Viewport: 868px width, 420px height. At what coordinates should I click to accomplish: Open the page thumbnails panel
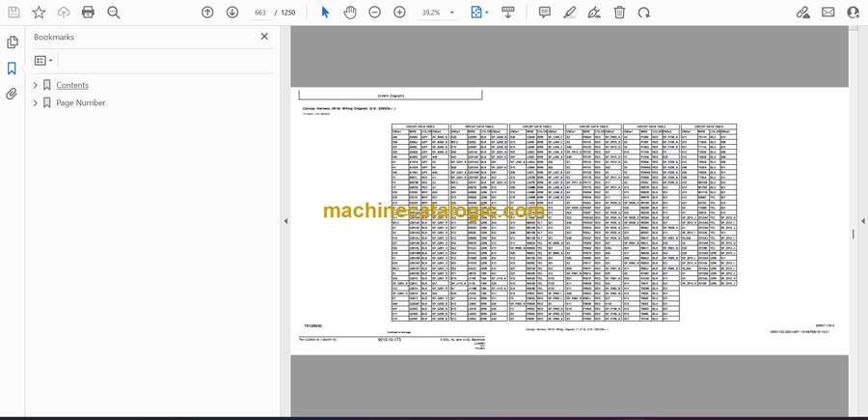click(x=13, y=42)
